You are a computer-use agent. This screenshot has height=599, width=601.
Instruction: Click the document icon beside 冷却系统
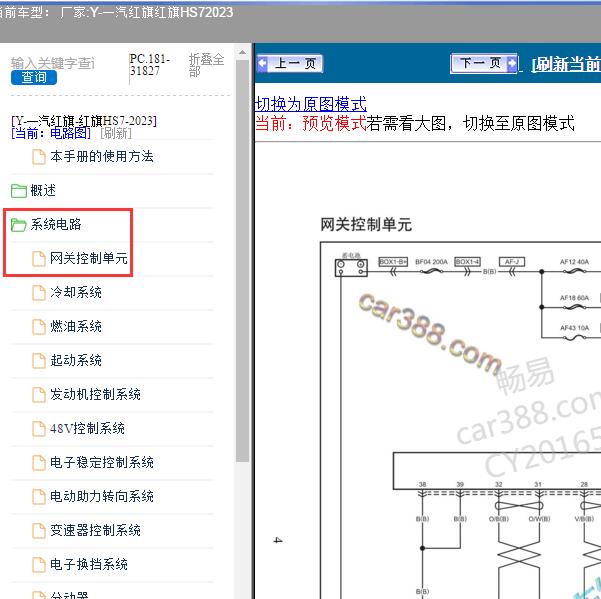[38, 293]
